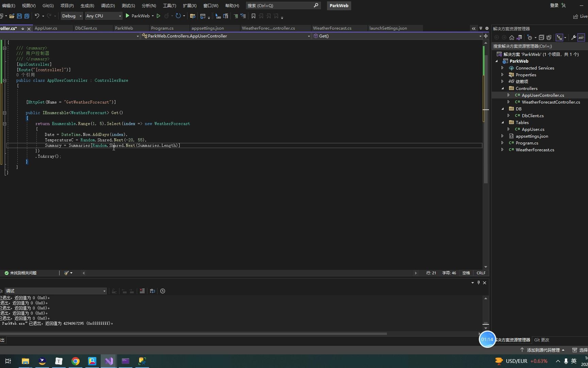This screenshot has height=368, width=588.
Task: Open Properties via wrench icon in Solution Explorer
Action: tap(573, 37)
